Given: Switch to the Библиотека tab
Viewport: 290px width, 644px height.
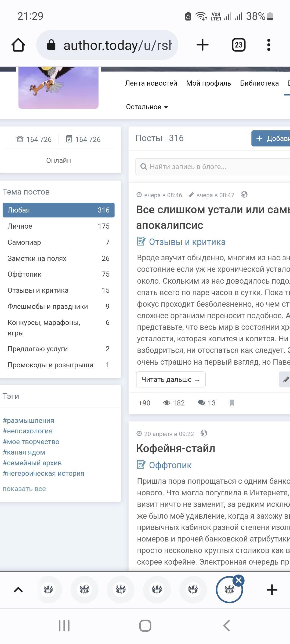Looking at the screenshot, I should pos(259,83).
